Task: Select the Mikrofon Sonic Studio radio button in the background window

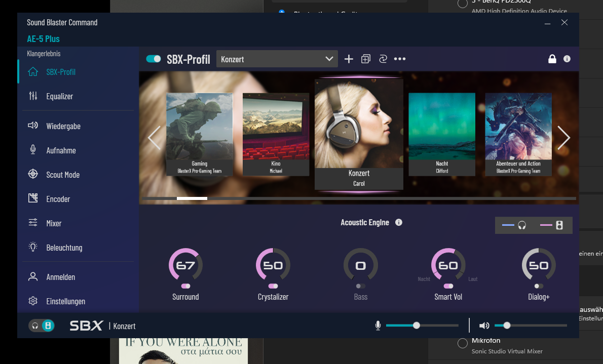Action: point(463,343)
